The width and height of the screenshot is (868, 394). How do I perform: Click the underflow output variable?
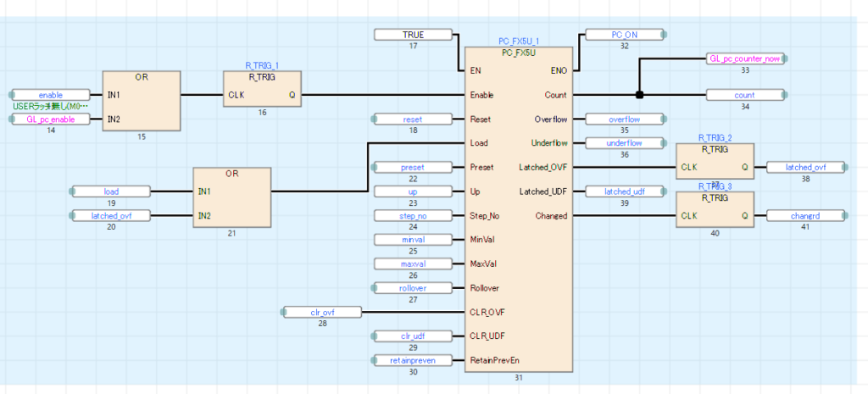pyautogui.click(x=624, y=143)
